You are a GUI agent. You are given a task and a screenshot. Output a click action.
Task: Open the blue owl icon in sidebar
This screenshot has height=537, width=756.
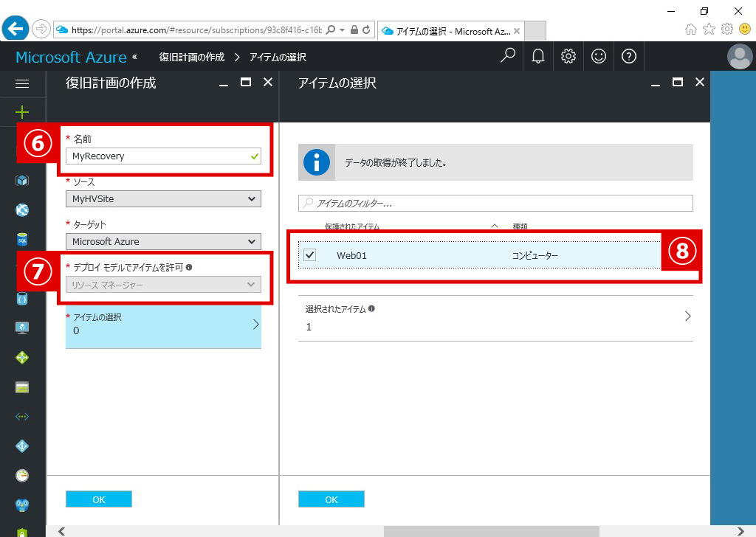coord(22,505)
